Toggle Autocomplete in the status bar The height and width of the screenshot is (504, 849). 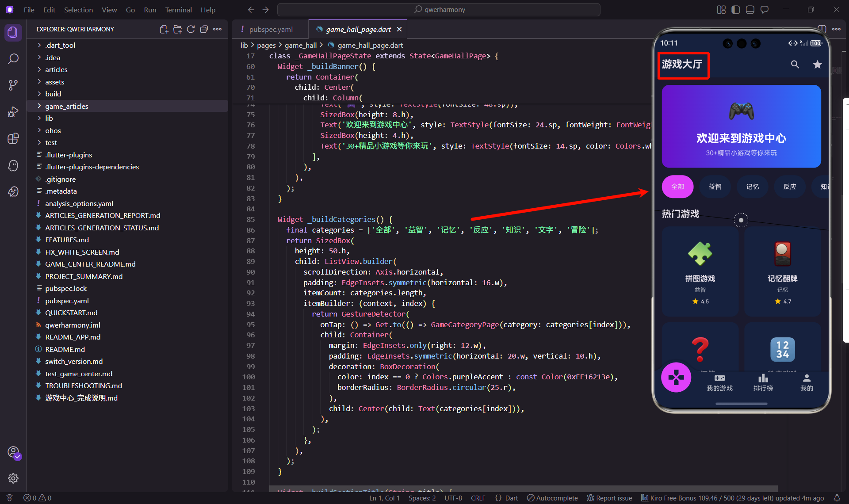pos(552,498)
